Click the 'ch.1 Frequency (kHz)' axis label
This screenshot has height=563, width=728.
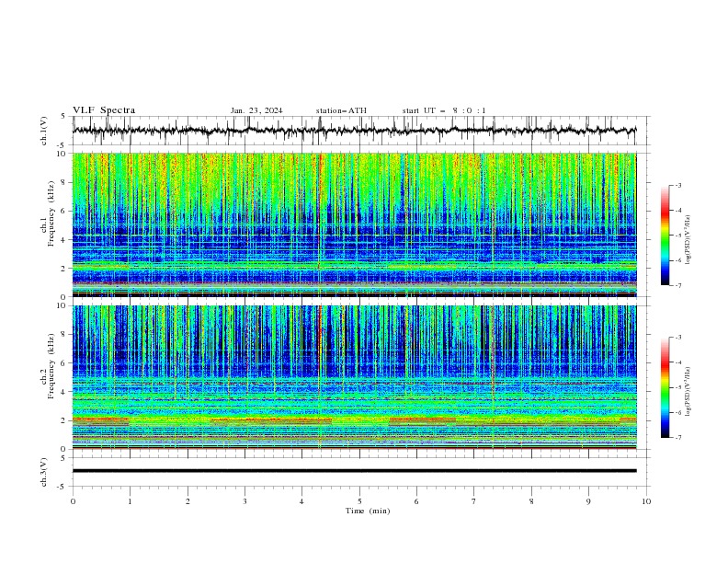(x=48, y=214)
